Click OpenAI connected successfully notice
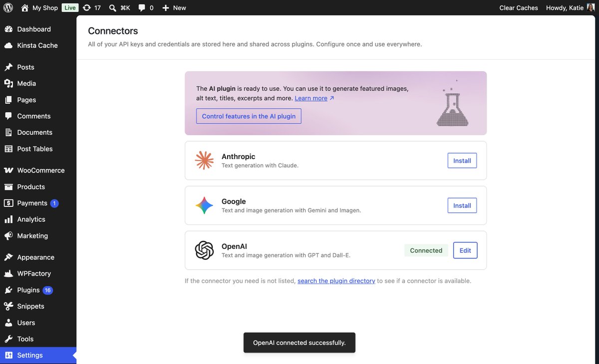This screenshot has height=364, width=599. tap(299, 343)
